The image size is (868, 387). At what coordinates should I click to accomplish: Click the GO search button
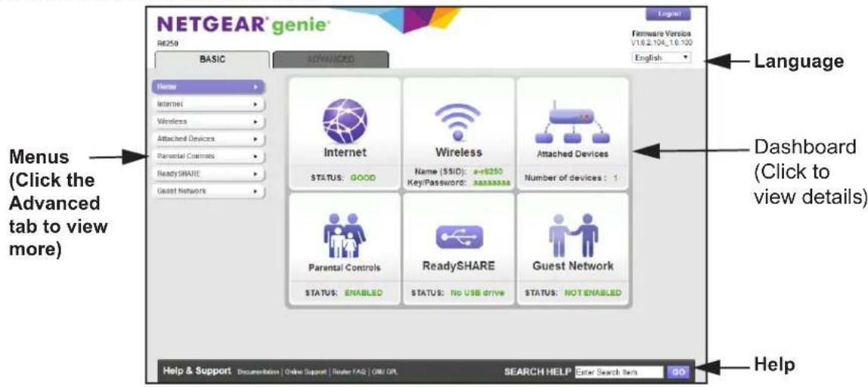tap(679, 371)
